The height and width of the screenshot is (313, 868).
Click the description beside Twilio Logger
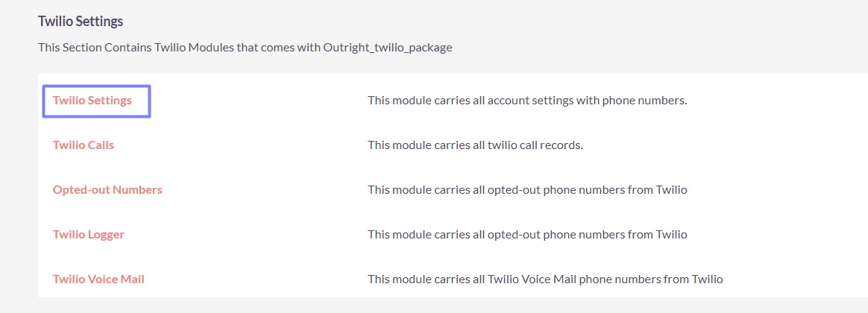pyautogui.click(x=527, y=235)
